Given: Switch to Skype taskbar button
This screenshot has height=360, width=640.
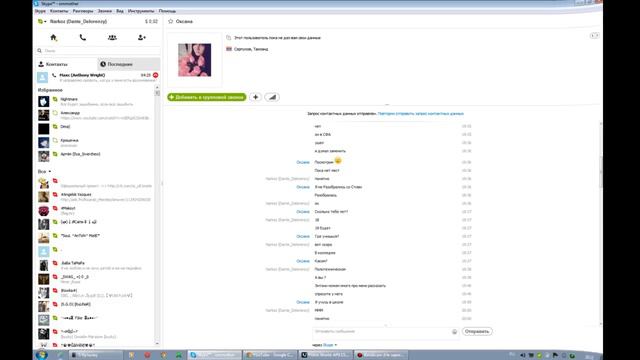Looking at the screenshot, I should 214,355.
